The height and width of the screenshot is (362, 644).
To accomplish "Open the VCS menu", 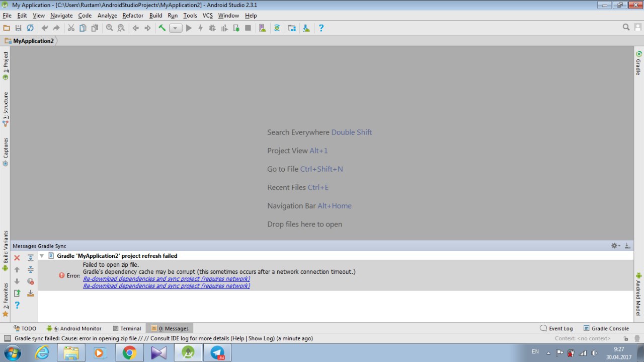I will click(x=208, y=16).
